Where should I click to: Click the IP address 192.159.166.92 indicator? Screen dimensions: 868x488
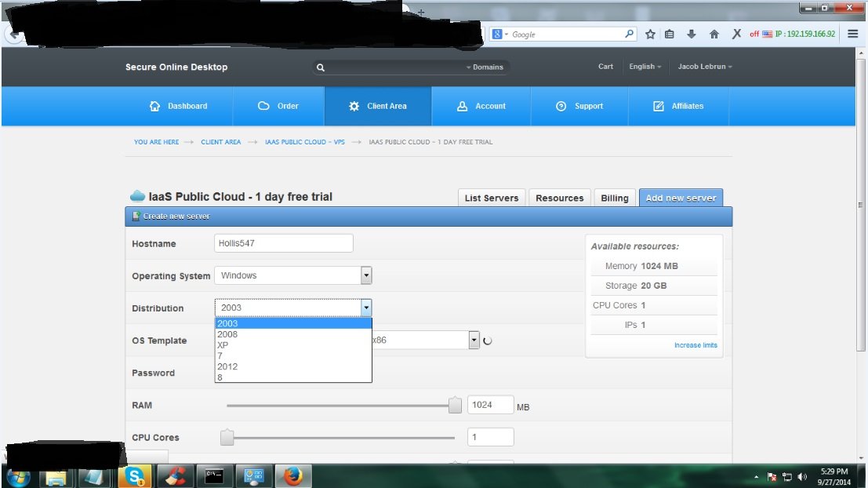point(805,34)
